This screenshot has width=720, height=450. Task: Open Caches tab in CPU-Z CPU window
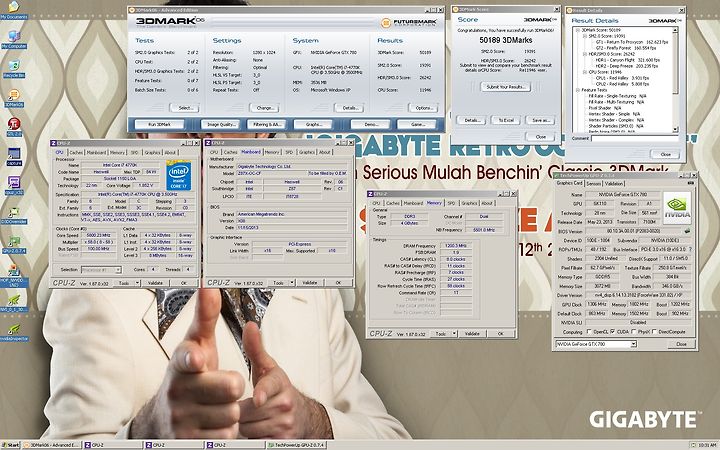[x=76, y=152]
